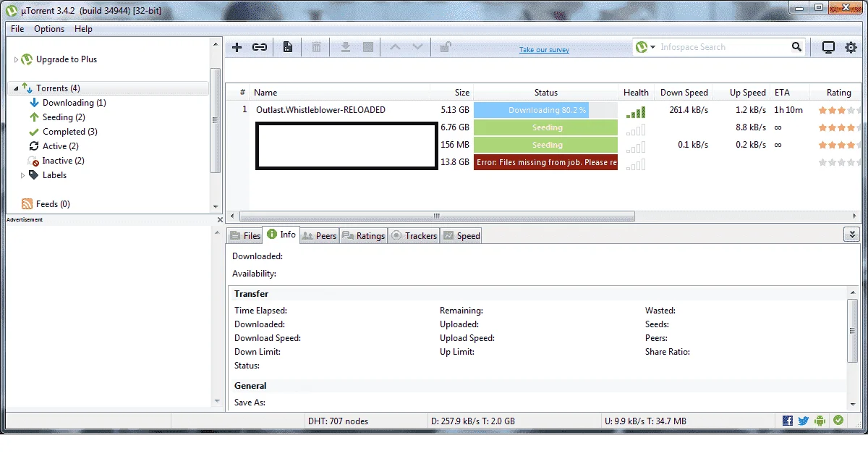Sort by the Status column header
The height and width of the screenshot is (459, 868).
[x=546, y=93]
